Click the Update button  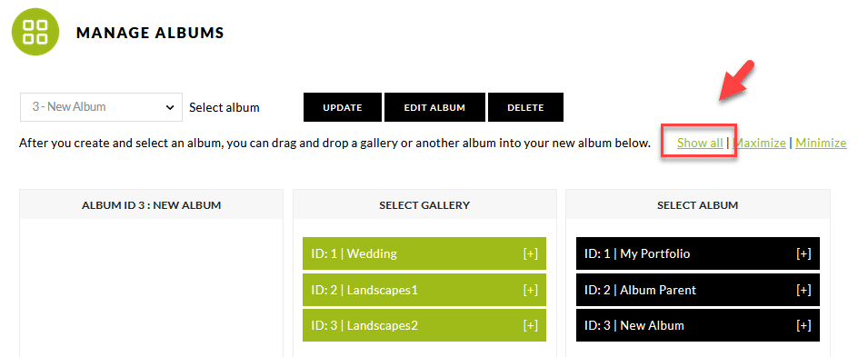(x=342, y=107)
